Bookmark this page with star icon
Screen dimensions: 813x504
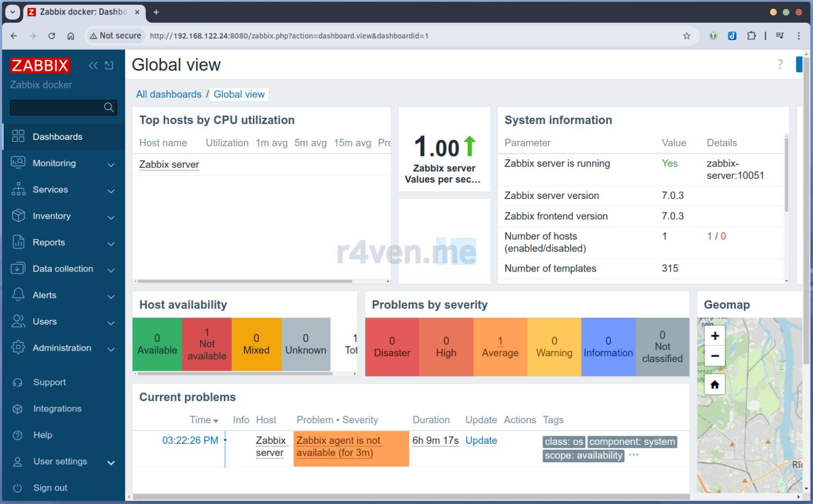pos(687,36)
